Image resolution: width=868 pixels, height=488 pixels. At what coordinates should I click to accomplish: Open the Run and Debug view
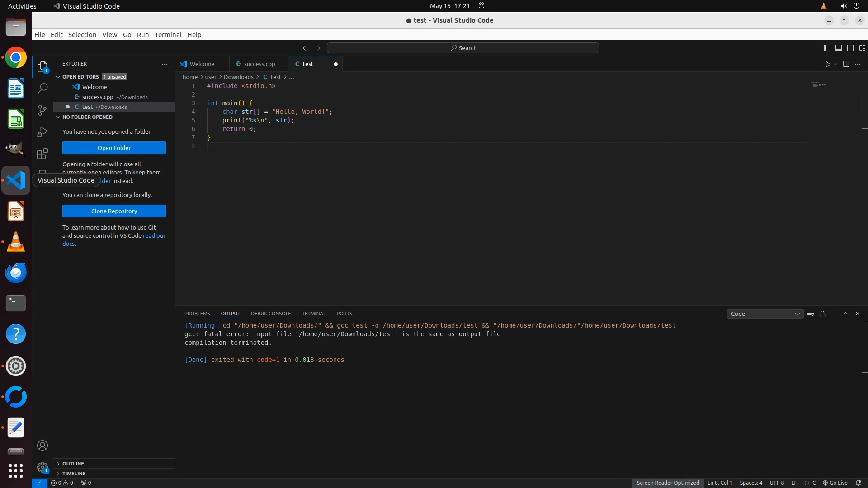(x=42, y=132)
